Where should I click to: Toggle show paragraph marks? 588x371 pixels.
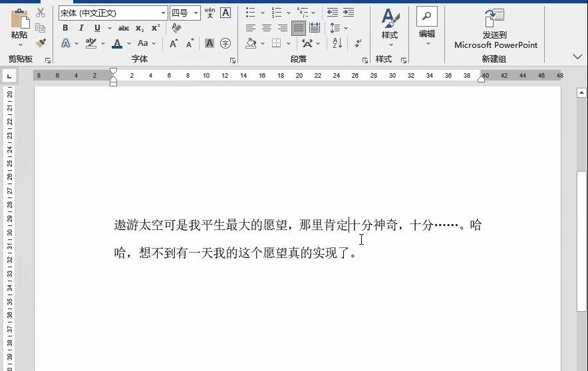point(358,43)
